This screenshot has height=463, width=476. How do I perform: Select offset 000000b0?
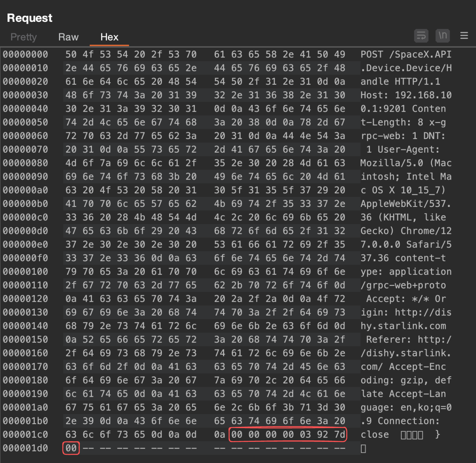26,204
